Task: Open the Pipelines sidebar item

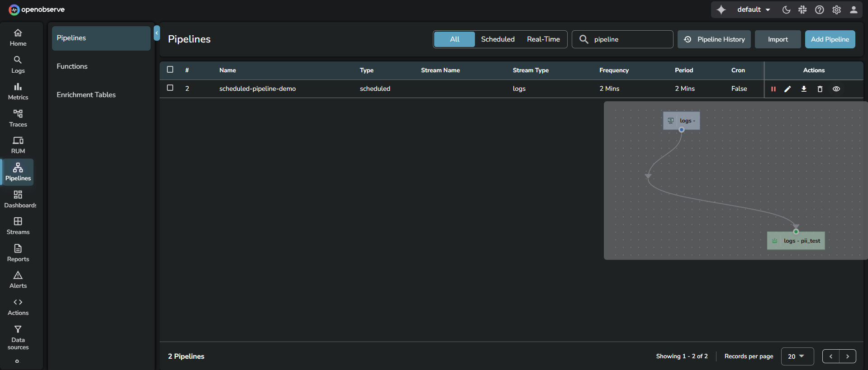Action: tap(18, 172)
